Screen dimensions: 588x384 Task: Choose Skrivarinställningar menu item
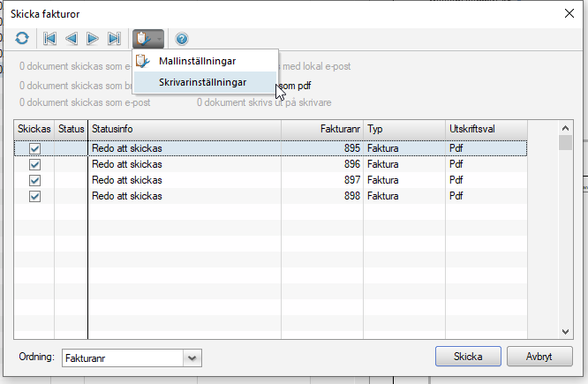click(x=202, y=82)
